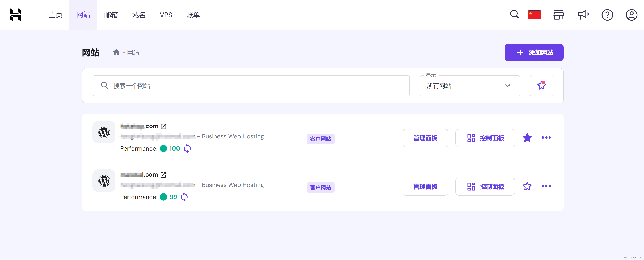Open more options for second website

click(546, 186)
